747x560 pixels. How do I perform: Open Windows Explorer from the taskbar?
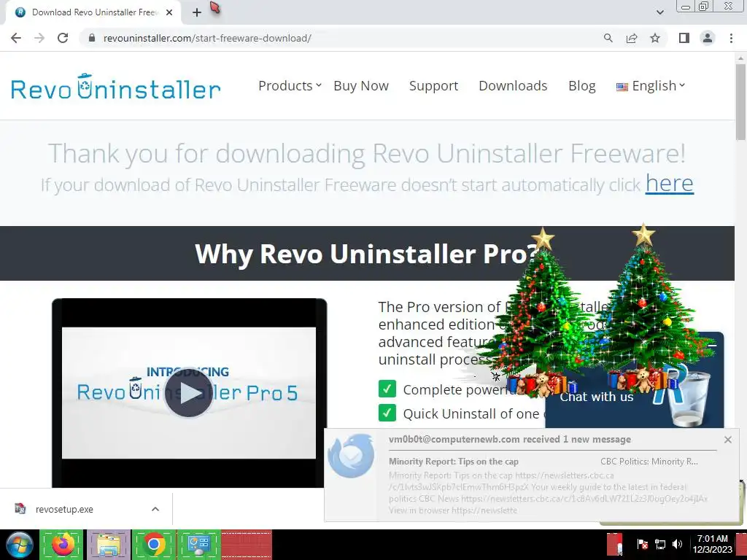108,544
